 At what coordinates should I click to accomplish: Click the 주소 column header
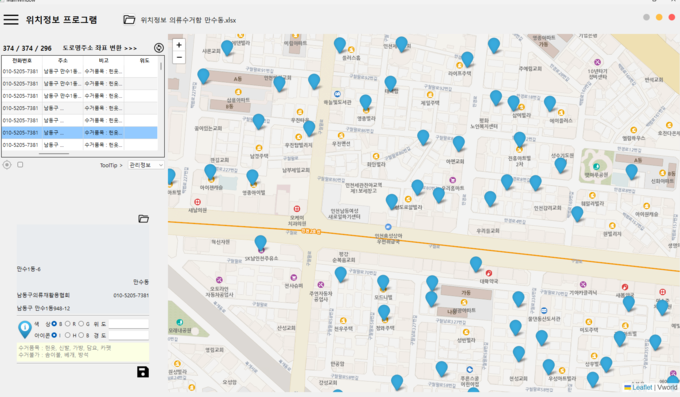[x=62, y=61]
